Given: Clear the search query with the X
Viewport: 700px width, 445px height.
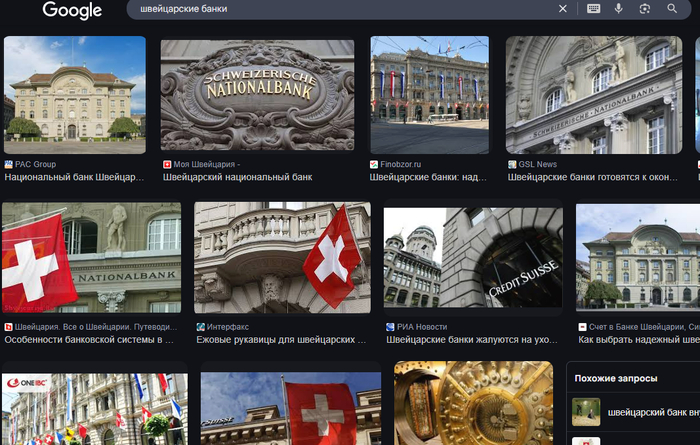Looking at the screenshot, I should coord(562,8).
